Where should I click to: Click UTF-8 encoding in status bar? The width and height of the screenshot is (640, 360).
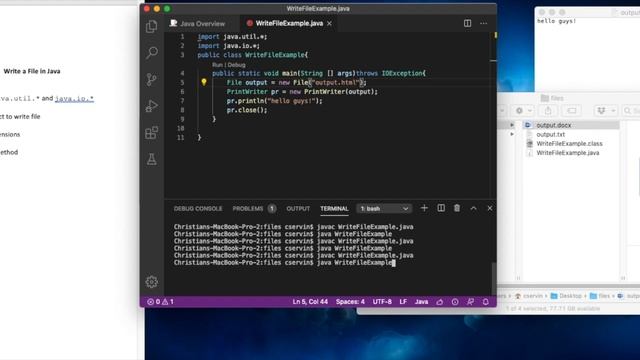(x=382, y=302)
